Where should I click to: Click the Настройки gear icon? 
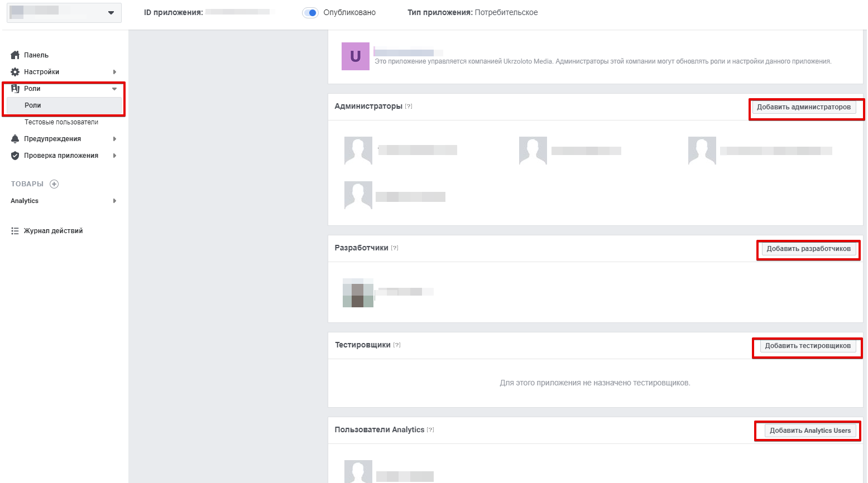click(15, 72)
